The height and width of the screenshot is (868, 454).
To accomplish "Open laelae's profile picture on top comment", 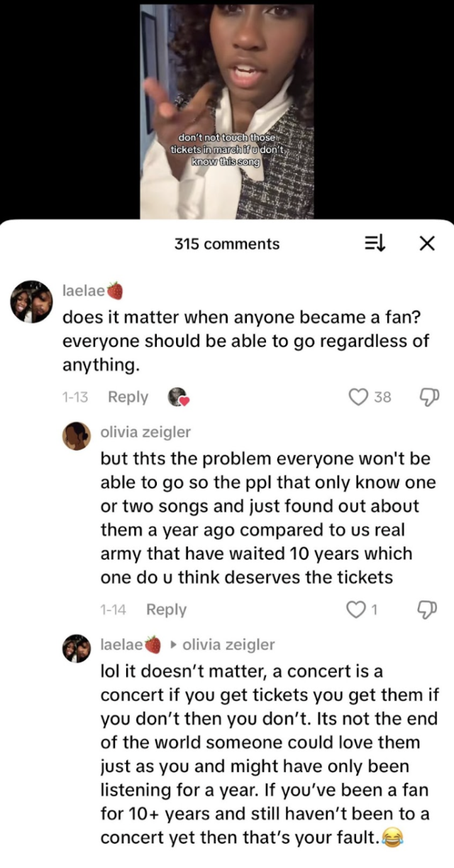I will (31, 302).
